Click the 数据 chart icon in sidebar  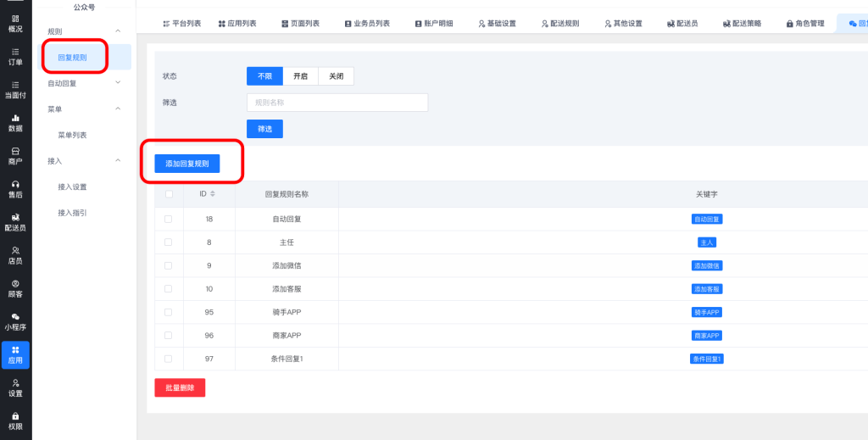point(15,123)
